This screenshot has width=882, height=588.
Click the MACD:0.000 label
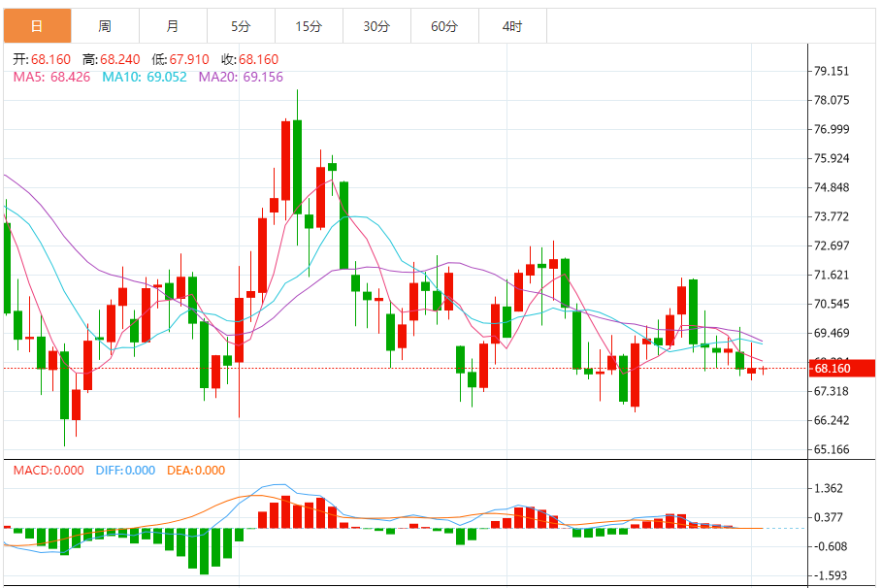point(49,470)
